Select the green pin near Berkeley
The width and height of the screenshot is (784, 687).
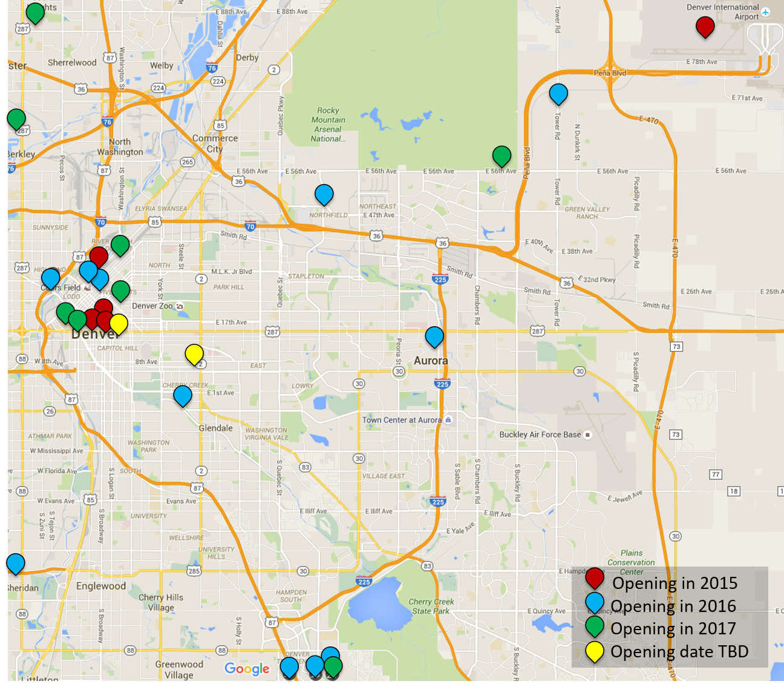coord(16,118)
